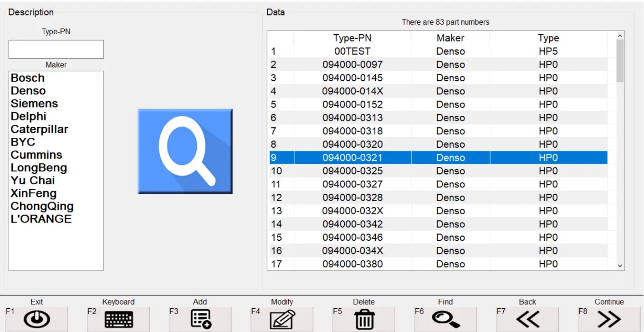The height and width of the screenshot is (332, 644).
Task: Click the table scrollbar up arrow
Action: (x=619, y=35)
